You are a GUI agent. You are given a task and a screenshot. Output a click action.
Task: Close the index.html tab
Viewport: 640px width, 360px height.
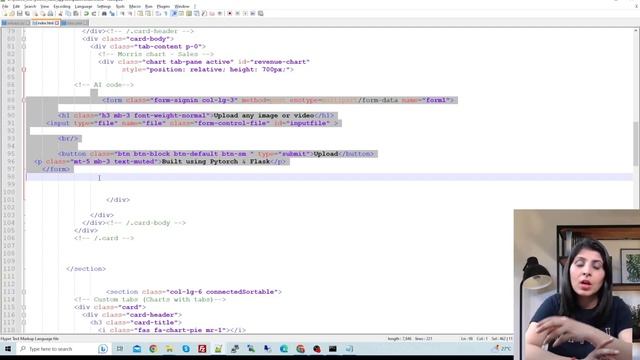click(57, 23)
